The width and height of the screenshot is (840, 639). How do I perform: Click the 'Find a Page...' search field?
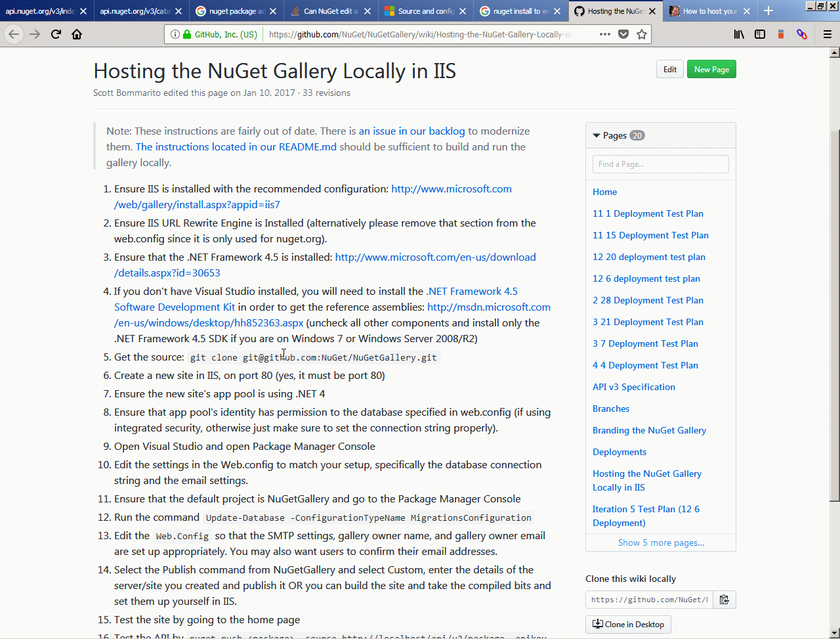click(660, 164)
